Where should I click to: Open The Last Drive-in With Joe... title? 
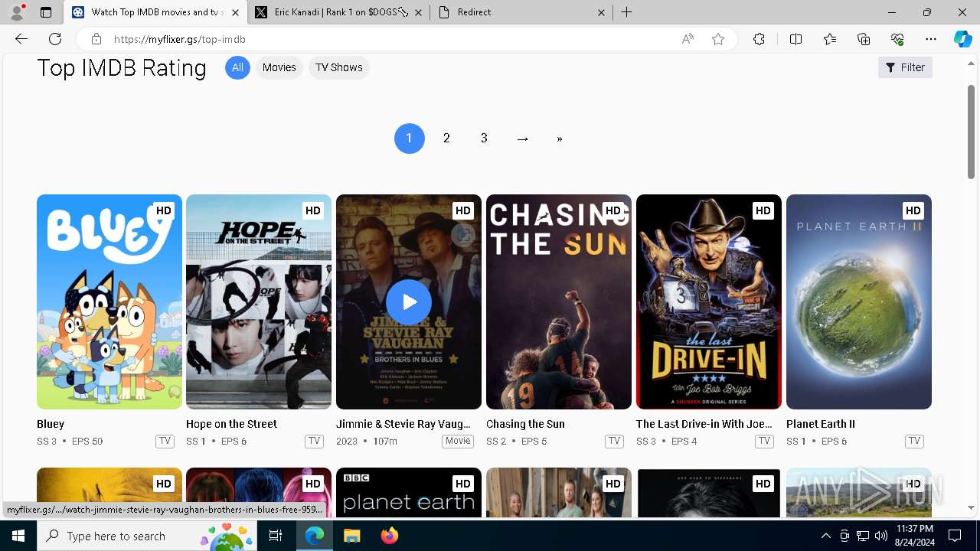pyautogui.click(x=704, y=424)
